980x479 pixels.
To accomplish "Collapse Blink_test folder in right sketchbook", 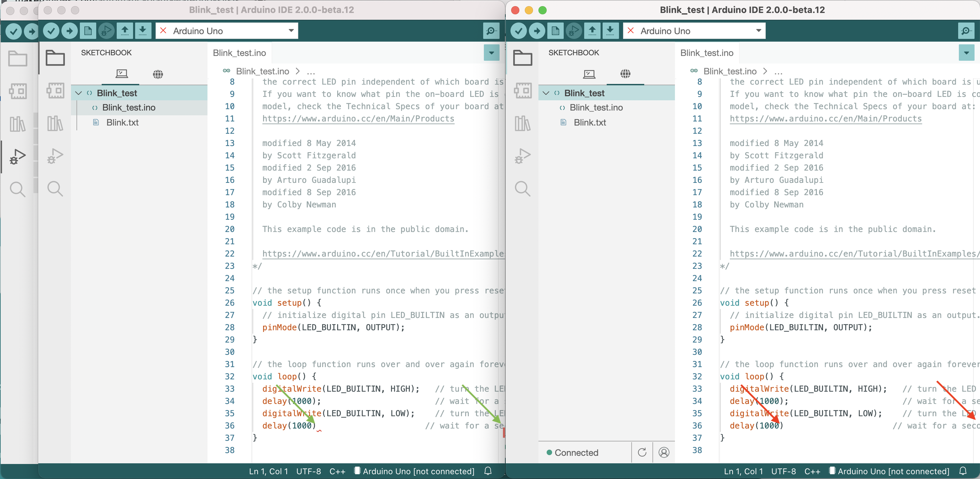I will [x=546, y=93].
